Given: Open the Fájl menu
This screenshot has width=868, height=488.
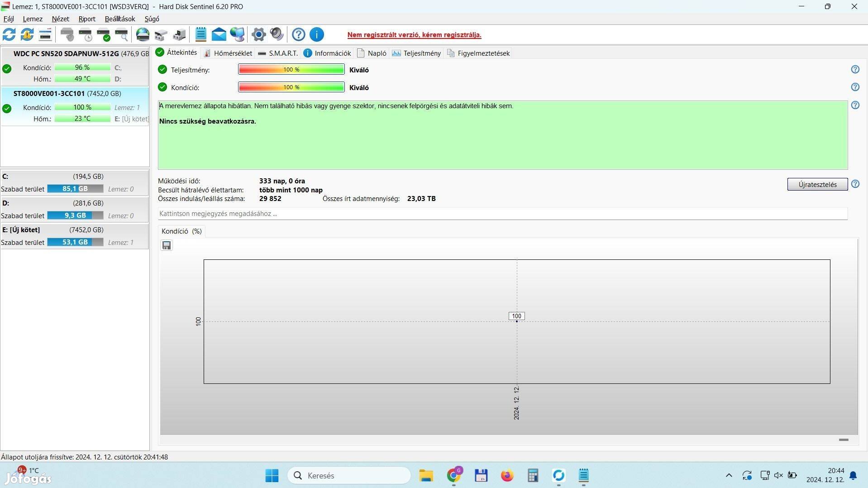Looking at the screenshot, I should 9,19.
